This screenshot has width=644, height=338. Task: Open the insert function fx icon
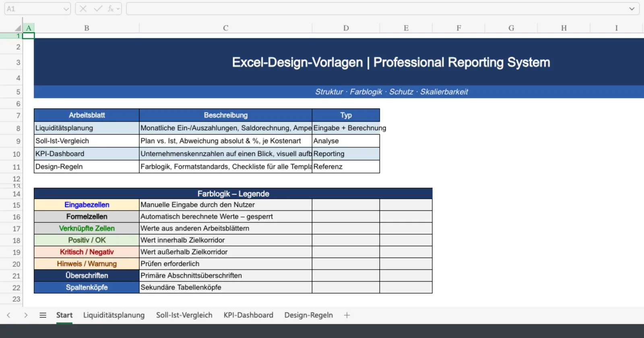[111, 9]
